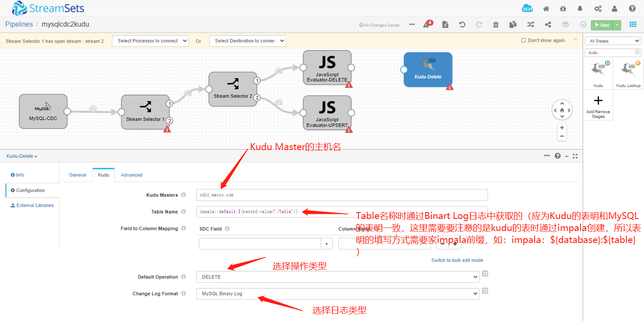The height and width of the screenshot is (321, 644).
Task: Select the JavaScript Evaluator-UPSERT stage
Action: (327, 113)
